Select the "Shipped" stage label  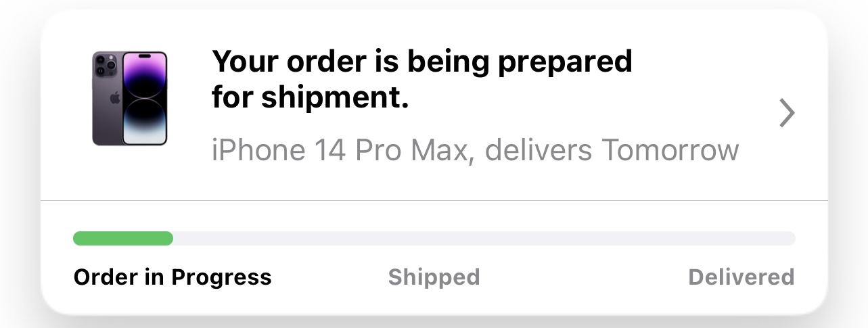[434, 277]
